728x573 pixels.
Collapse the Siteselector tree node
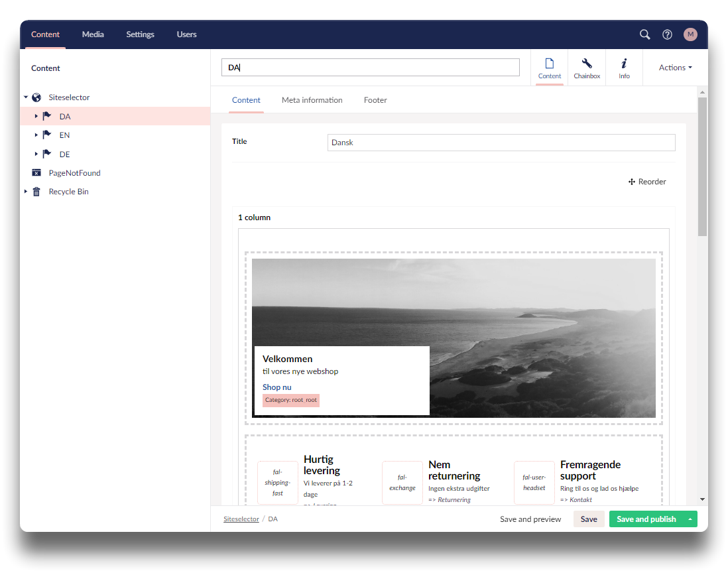click(x=26, y=97)
